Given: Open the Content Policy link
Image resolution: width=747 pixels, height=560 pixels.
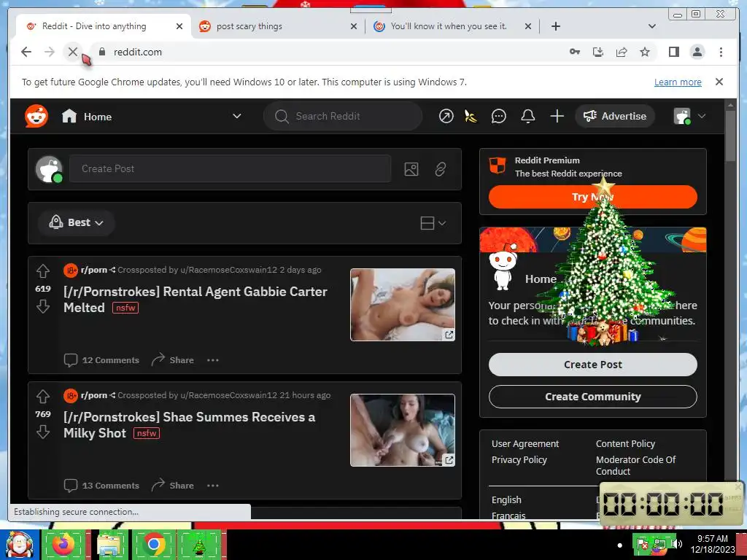Looking at the screenshot, I should 625,444.
